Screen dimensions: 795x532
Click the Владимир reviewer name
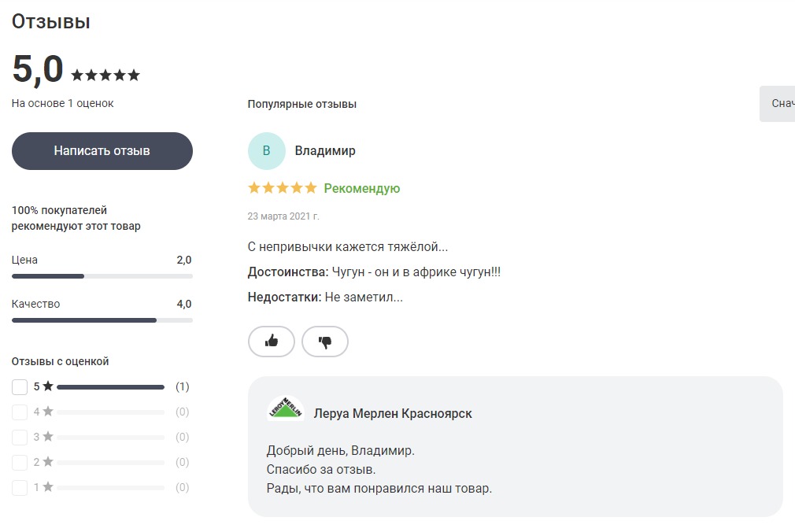[x=325, y=150]
